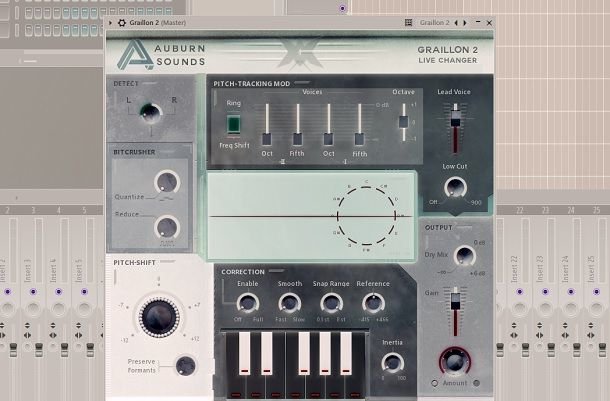610x401 pixels.
Task: Toggle the Bitcrusher section LED
Action: [168, 151]
